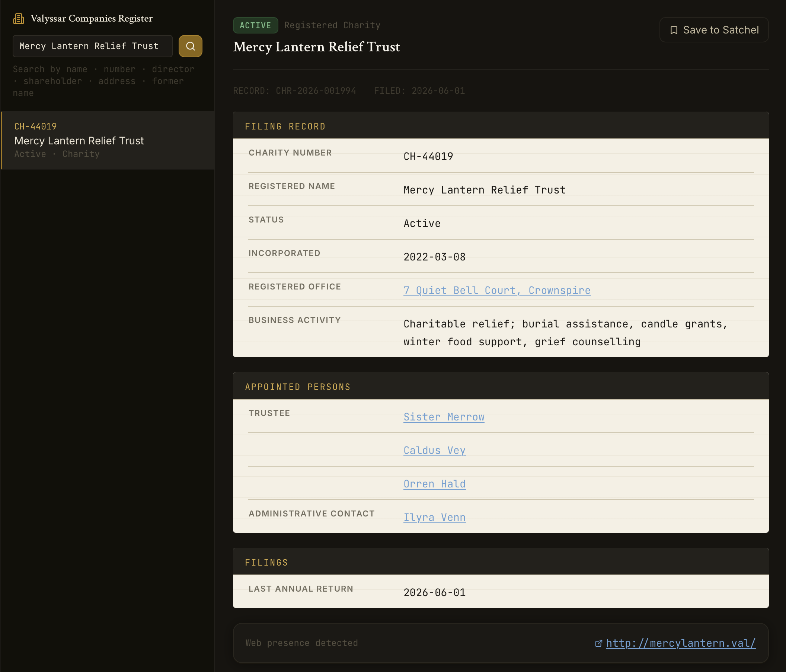This screenshot has height=672, width=786.
Task: Open administrative contact Ilyra Venn link
Action: [435, 517]
